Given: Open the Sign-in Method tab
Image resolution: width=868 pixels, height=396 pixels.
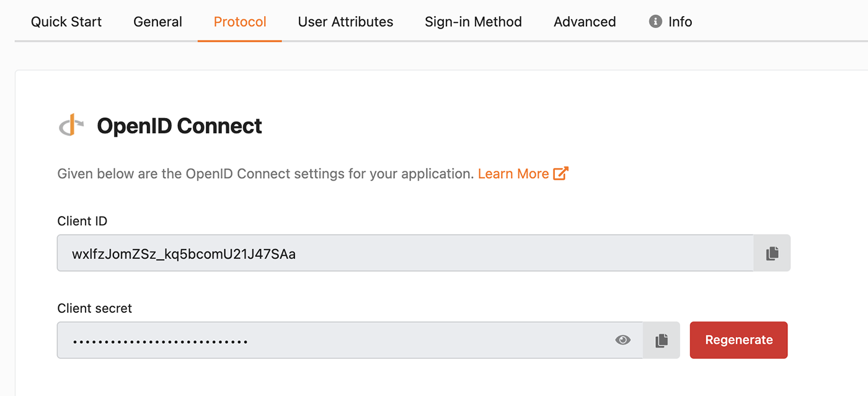Looking at the screenshot, I should coord(473,22).
